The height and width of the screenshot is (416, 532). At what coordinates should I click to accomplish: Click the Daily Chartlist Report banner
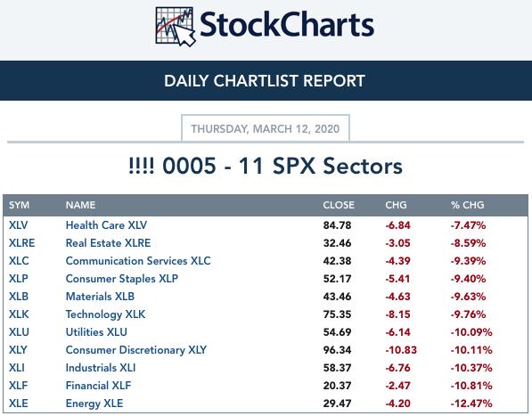(266, 81)
